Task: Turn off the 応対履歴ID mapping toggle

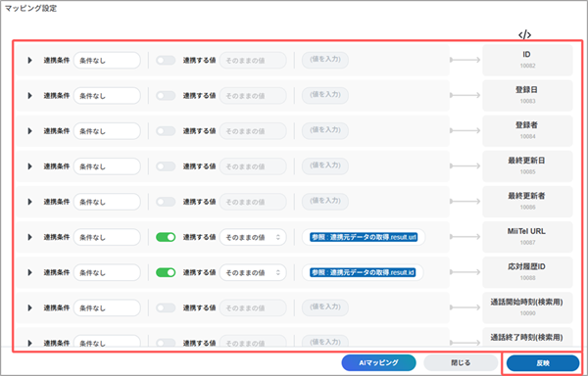Action: (166, 272)
